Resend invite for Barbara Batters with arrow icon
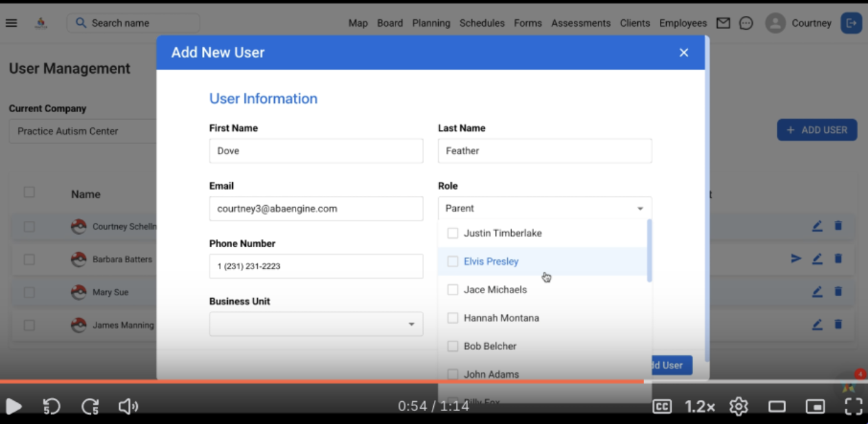Viewport: 868px width, 424px height. tap(796, 259)
